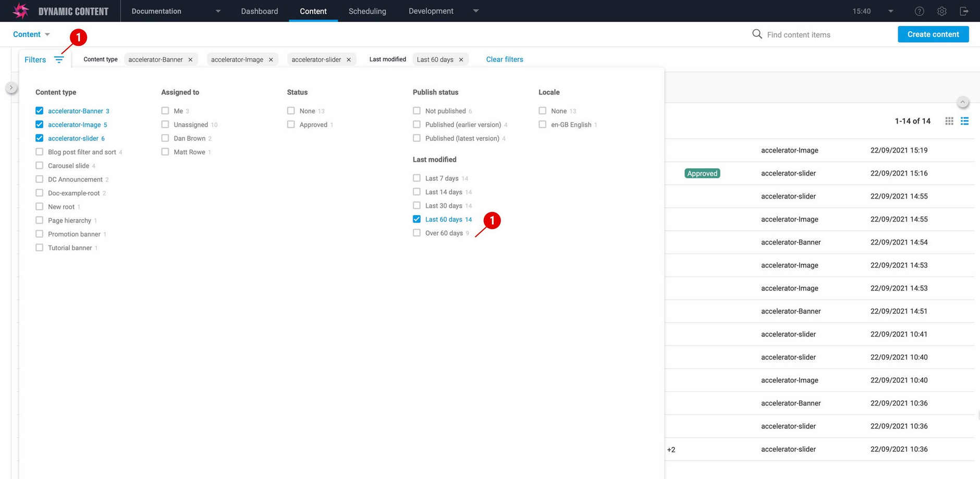Check Published (latest version) filter

pyautogui.click(x=416, y=138)
